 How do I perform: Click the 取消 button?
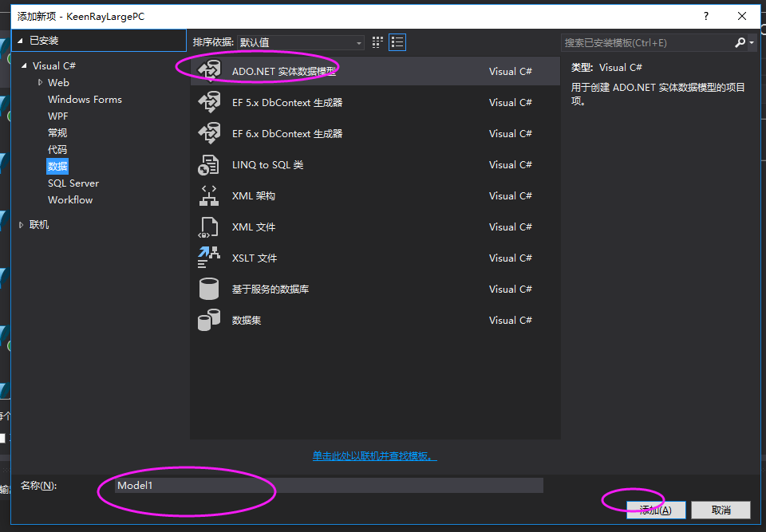pyautogui.click(x=721, y=510)
